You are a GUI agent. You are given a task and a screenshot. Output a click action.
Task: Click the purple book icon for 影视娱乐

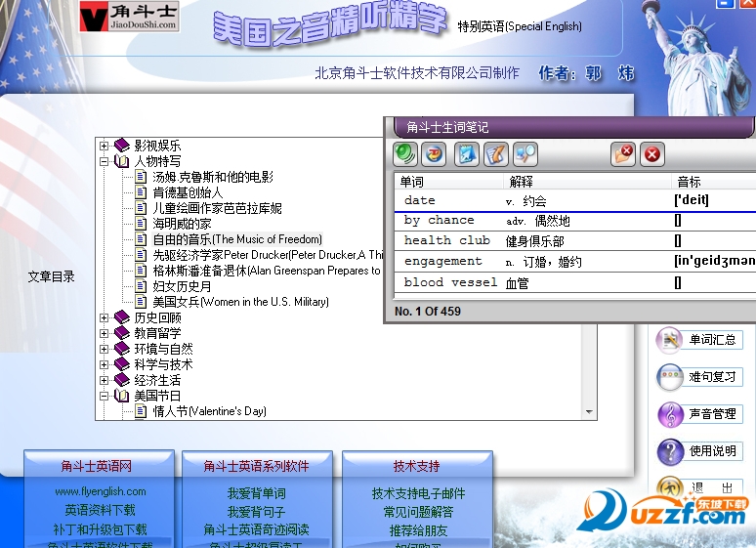point(122,145)
